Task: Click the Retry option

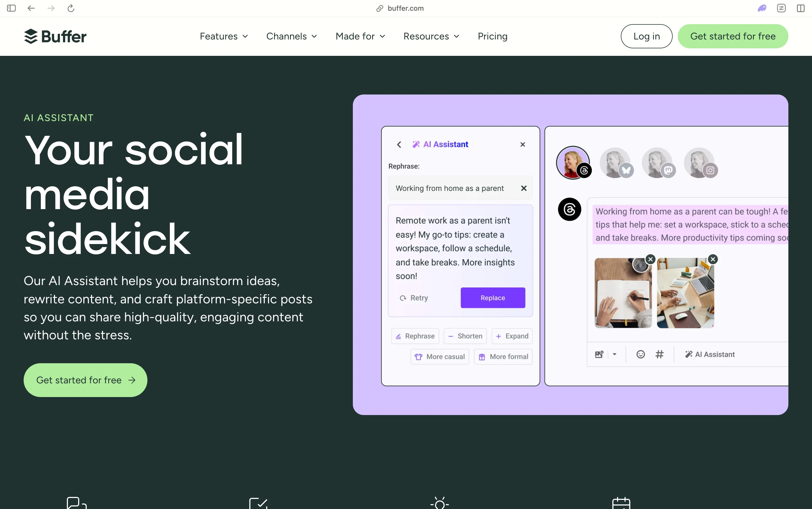Action: click(x=414, y=298)
